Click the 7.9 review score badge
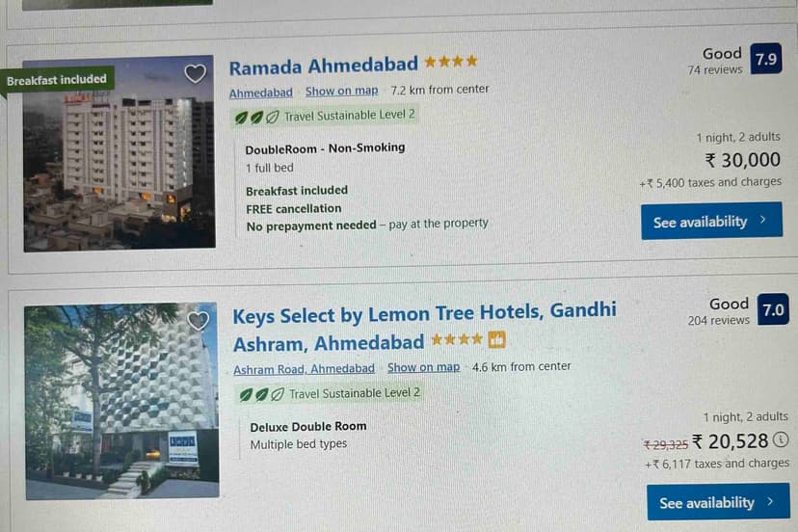Viewport: 798px width, 532px height. point(765,59)
